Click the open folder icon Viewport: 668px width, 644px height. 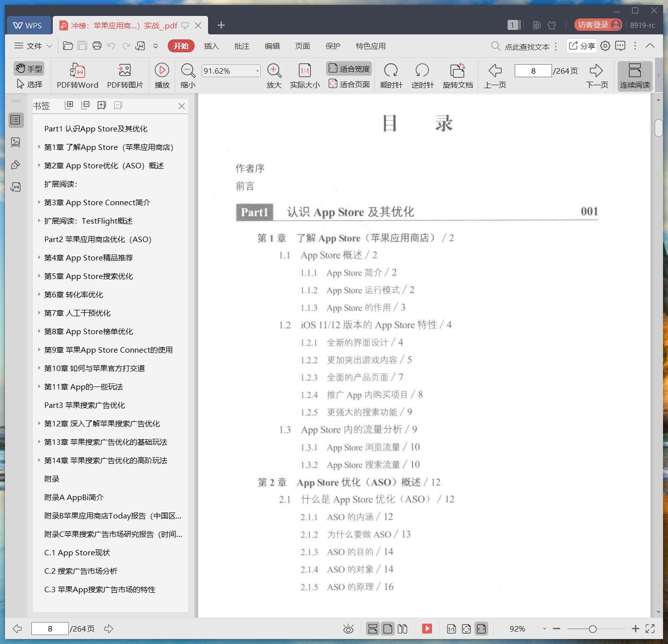[68, 46]
